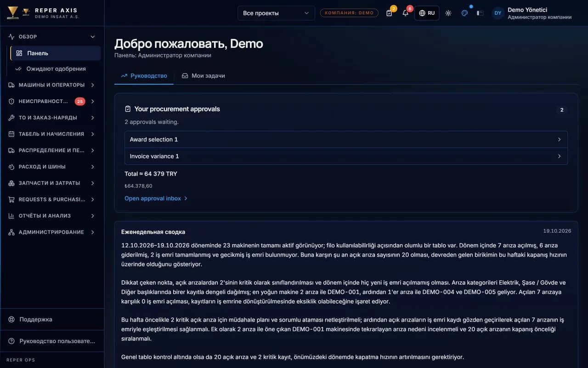The width and height of the screenshot is (588, 368).
Task: Click the approvals count badge showing 2
Action: point(562,110)
